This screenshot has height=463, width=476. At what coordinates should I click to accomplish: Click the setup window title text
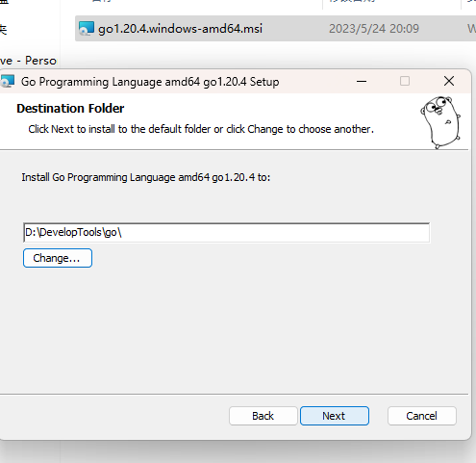pyautogui.click(x=150, y=82)
